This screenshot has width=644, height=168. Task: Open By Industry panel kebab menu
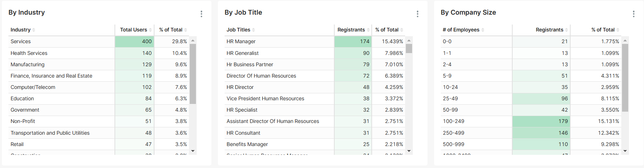pyautogui.click(x=201, y=14)
